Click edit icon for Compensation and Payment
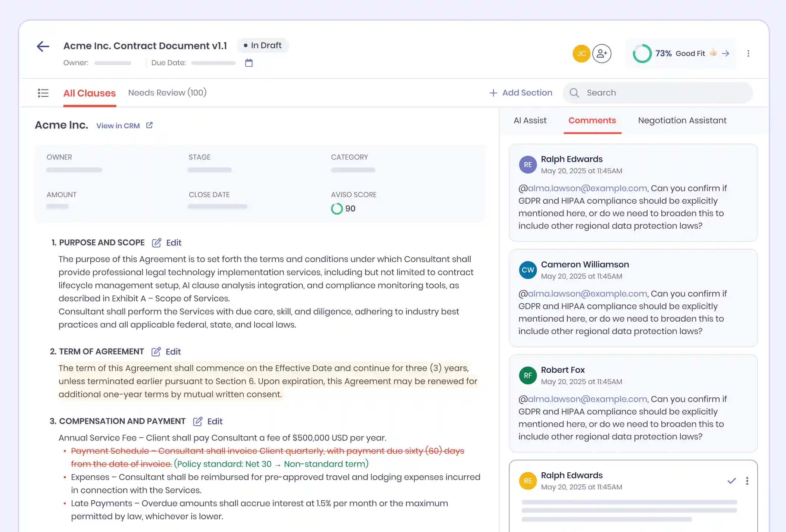Viewport: 786px width, 532px height. pyautogui.click(x=198, y=422)
